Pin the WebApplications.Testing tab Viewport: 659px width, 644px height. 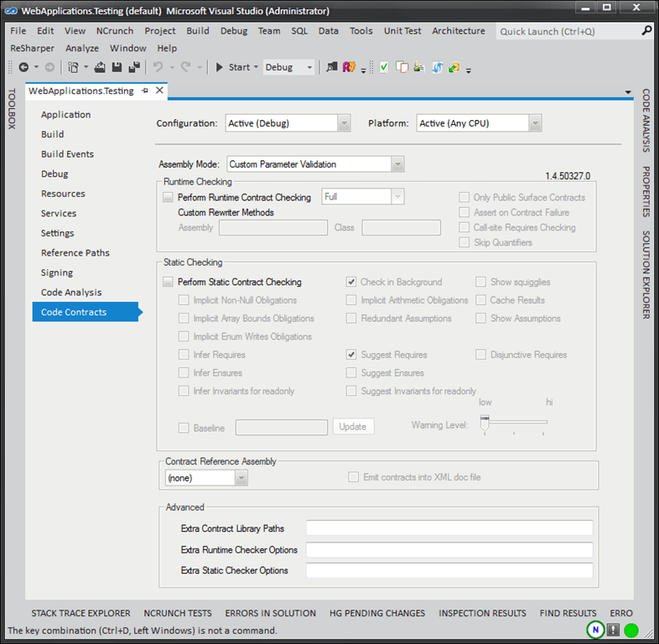pyautogui.click(x=145, y=91)
